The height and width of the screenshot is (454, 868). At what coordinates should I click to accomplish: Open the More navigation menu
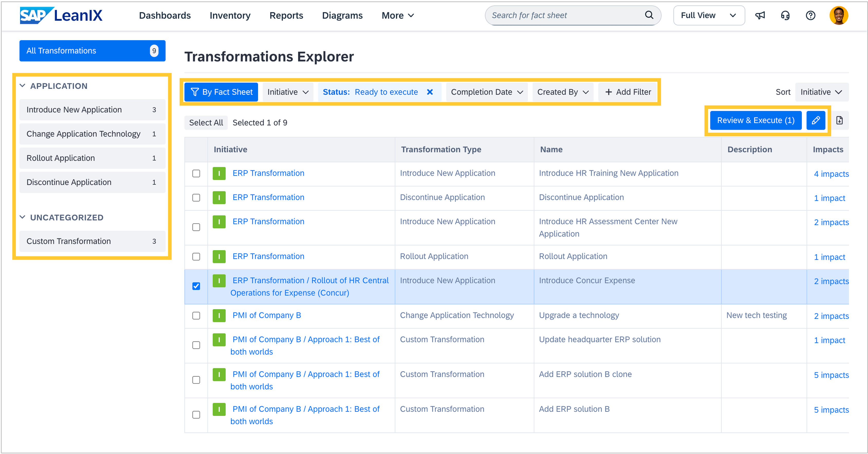click(x=397, y=15)
